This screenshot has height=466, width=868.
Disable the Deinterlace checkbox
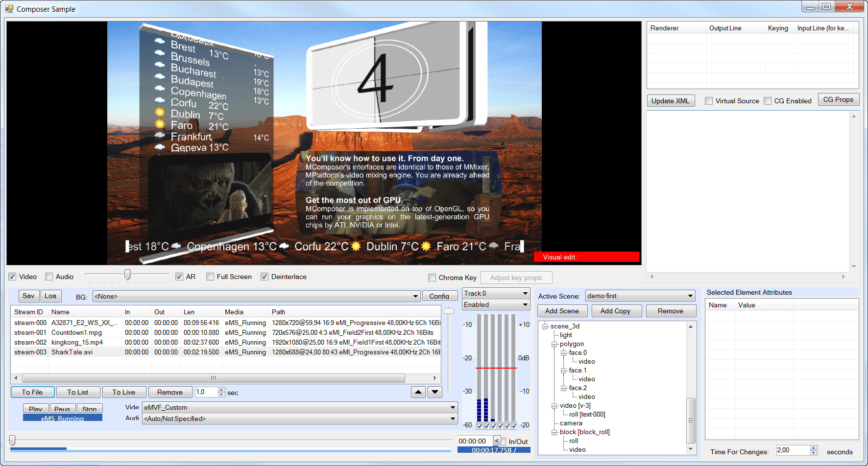pyautogui.click(x=264, y=277)
